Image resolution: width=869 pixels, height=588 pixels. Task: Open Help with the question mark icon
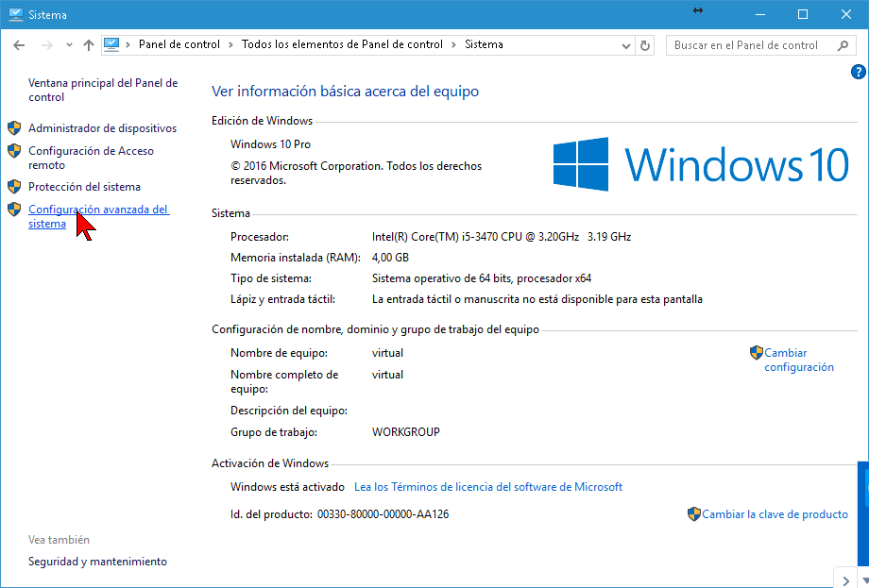point(858,72)
